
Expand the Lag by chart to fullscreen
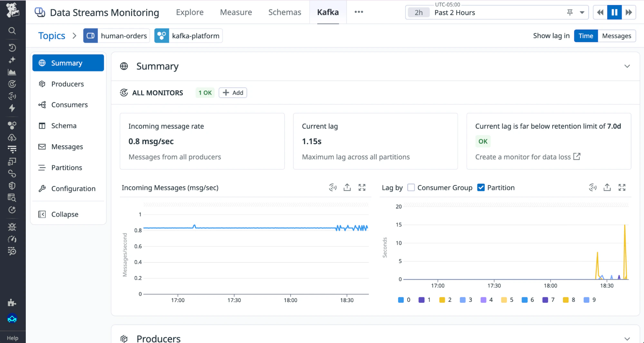622,188
